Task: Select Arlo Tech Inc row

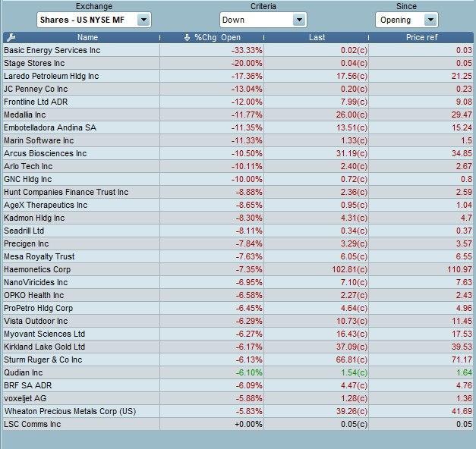Action: [238, 166]
